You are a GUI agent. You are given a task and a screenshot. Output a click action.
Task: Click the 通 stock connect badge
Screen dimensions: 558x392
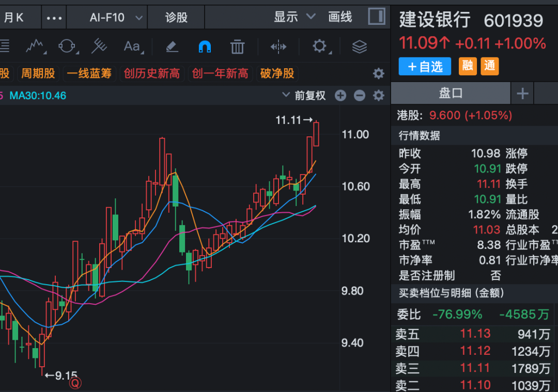[x=490, y=66]
